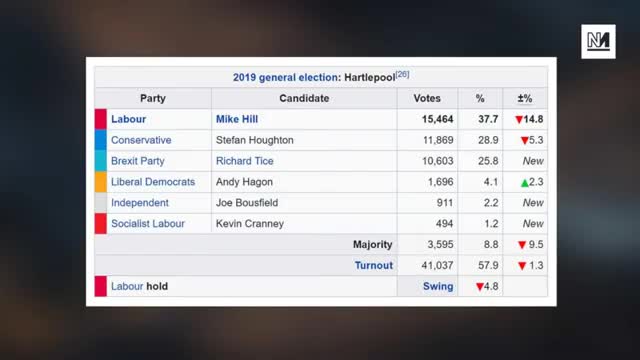
Task: Click the red down arrow beside 14.8
Action: click(x=519, y=120)
